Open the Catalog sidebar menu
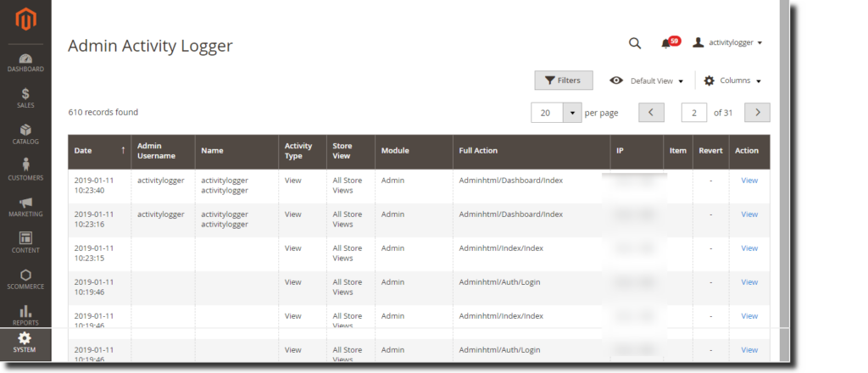Viewport: 868px width, 373px height. coord(25,135)
